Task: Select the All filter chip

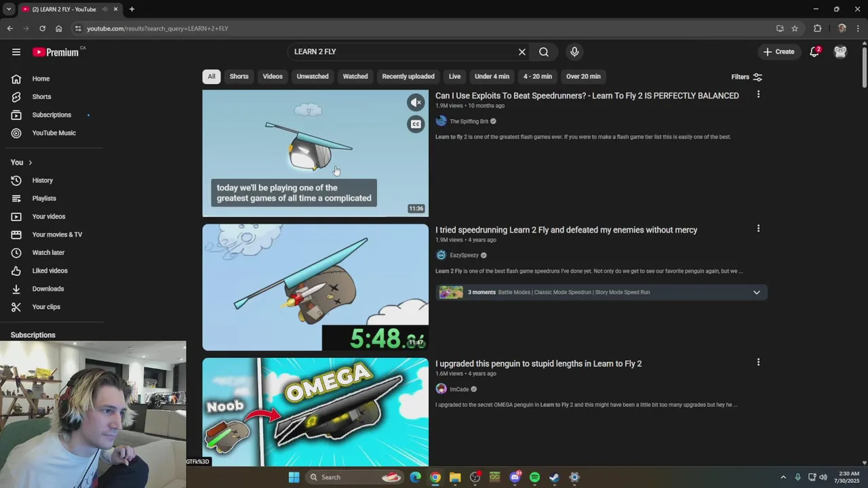Action: click(212, 77)
